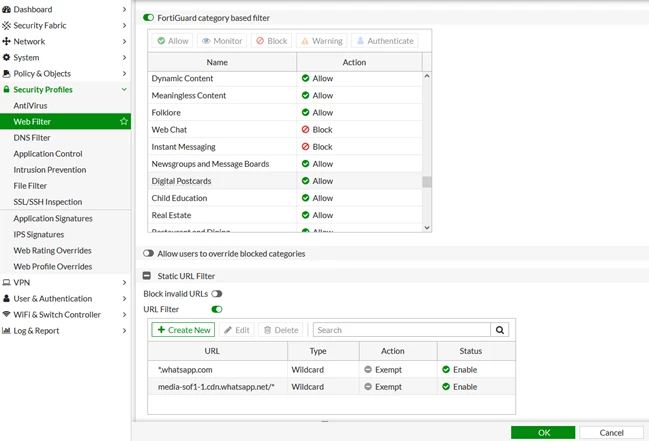
Task: Open the SSL/SSH Inspection menu item
Action: point(48,202)
